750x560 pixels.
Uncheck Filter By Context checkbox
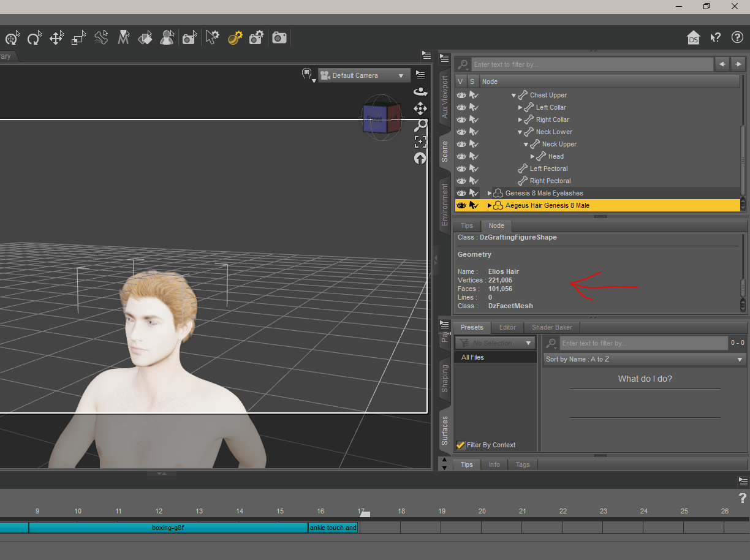tap(461, 445)
